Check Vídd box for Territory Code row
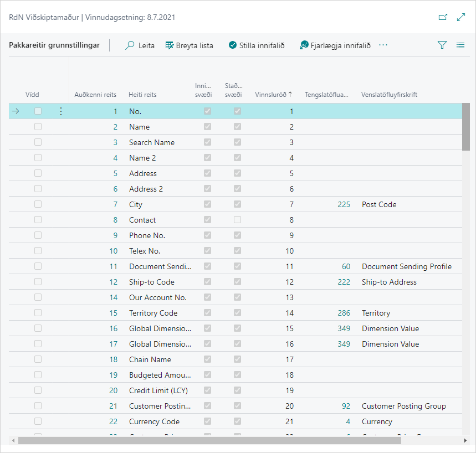The height and width of the screenshot is (453, 476). tap(38, 313)
